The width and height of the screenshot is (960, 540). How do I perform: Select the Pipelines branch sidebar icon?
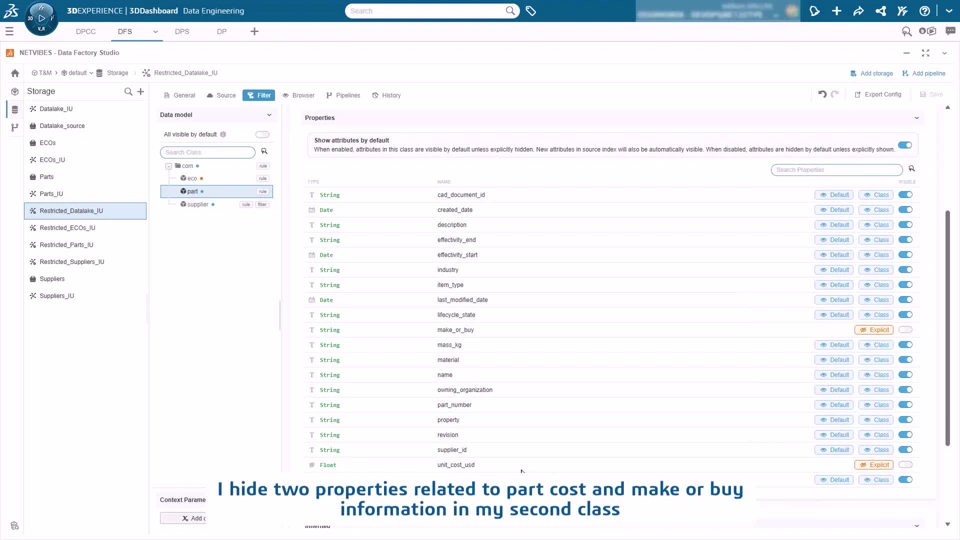15,127
